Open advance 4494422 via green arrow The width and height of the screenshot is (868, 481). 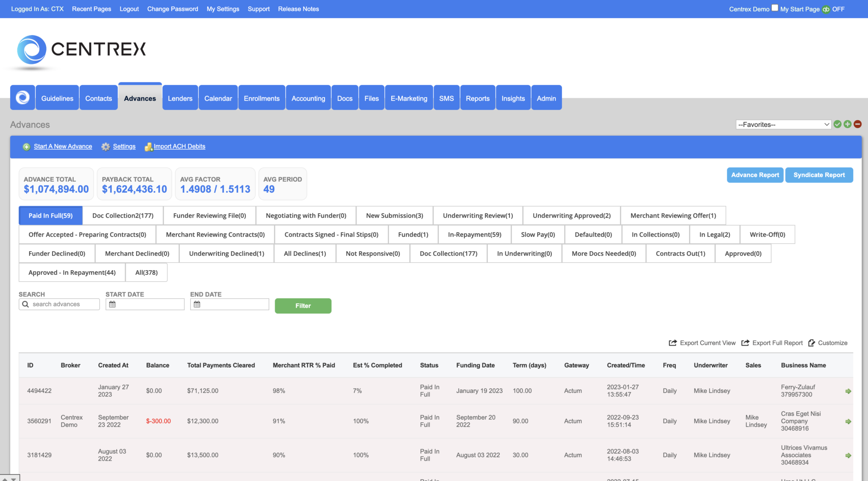tap(848, 391)
